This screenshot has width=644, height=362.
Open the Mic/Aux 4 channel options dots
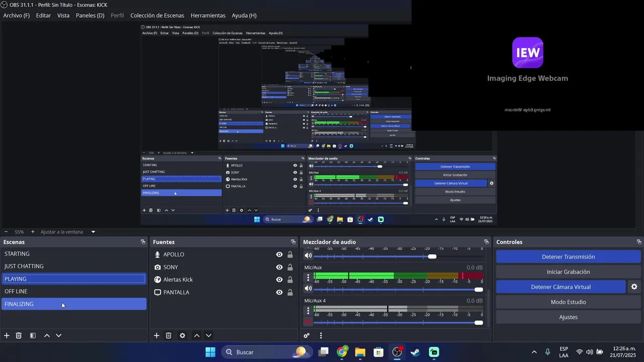pos(308,310)
